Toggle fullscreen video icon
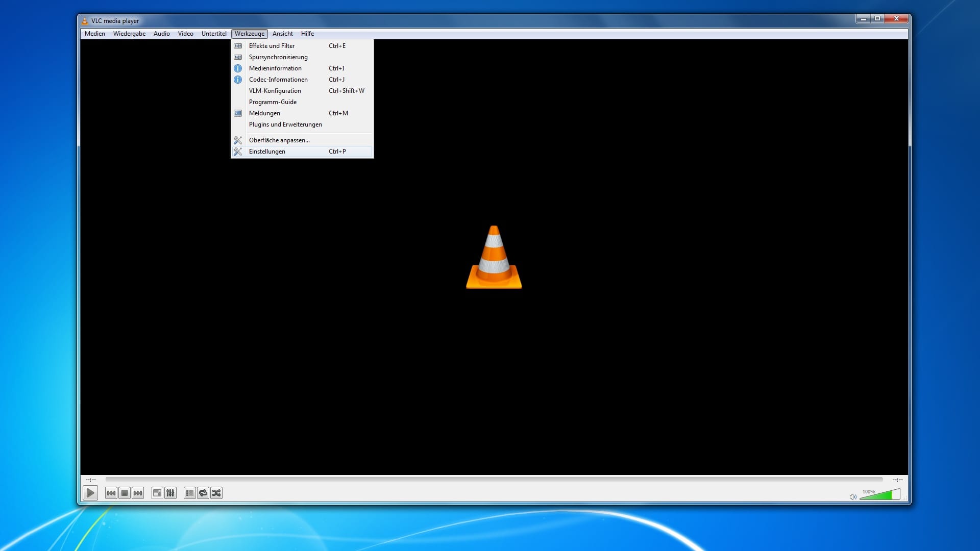 pyautogui.click(x=157, y=493)
